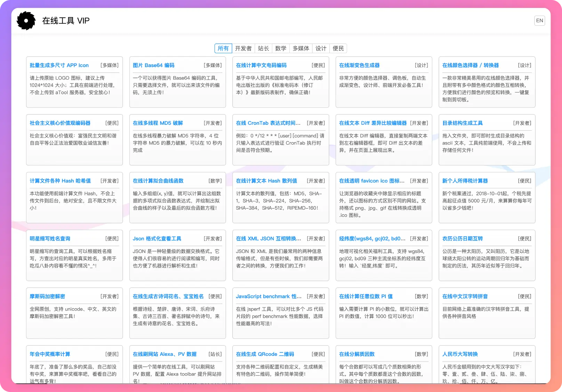Select the 设计 tab
The image size is (562, 392).
point(321,48)
